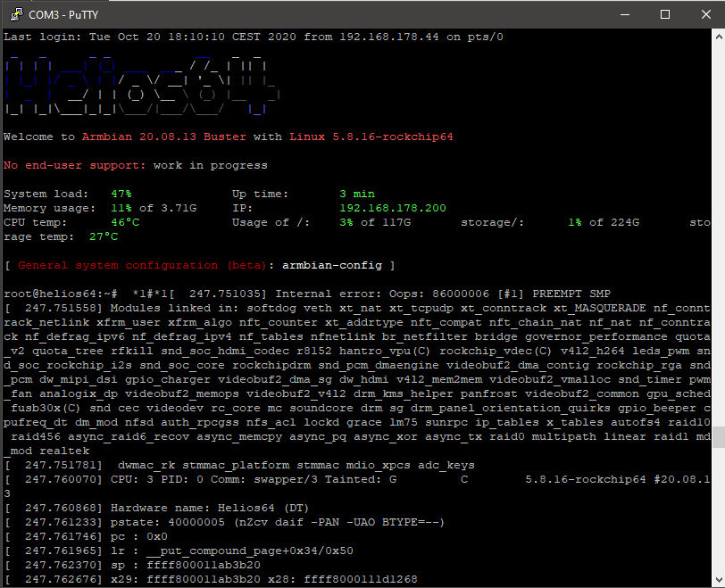Click the "Internal error: Oops: 86000006" message

pyautogui.click(x=382, y=294)
